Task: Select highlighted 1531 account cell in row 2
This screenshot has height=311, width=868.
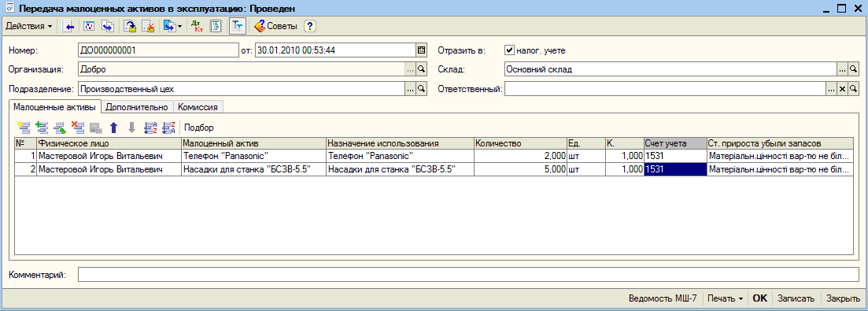Action: coord(674,169)
